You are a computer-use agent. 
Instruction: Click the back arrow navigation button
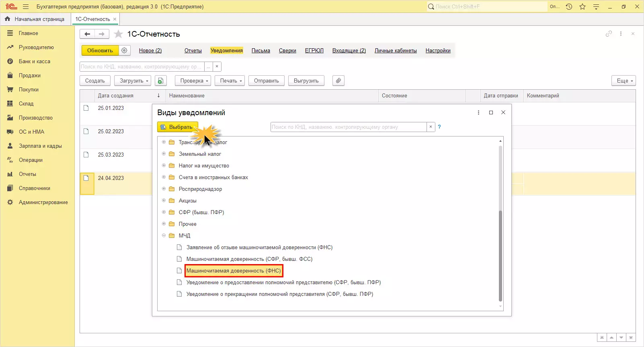[x=87, y=34]
